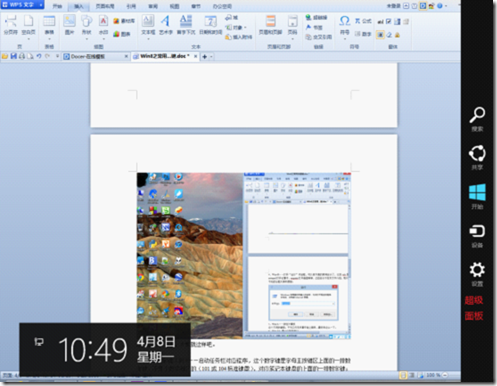Click the Search charm in the sidebar
497x386 pixels.
point(477,119)
